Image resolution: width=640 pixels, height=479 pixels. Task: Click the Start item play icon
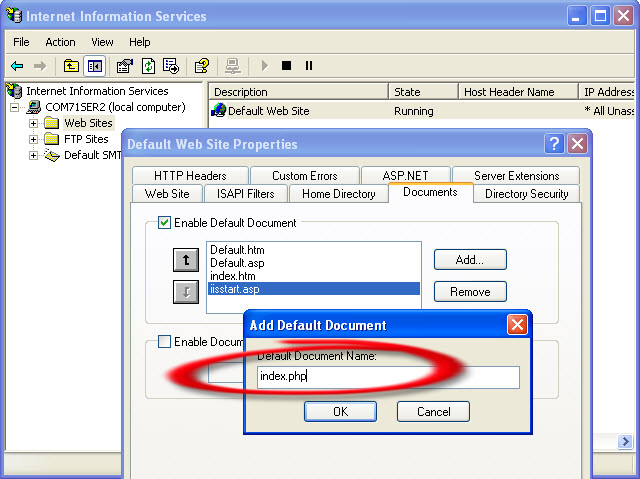click(264, 66)
